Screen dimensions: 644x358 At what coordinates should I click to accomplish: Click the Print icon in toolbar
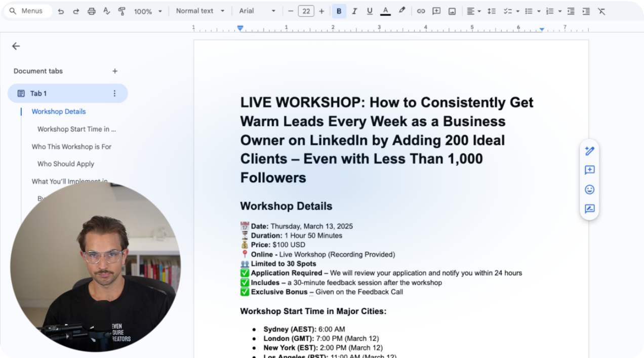pos(91,11)
